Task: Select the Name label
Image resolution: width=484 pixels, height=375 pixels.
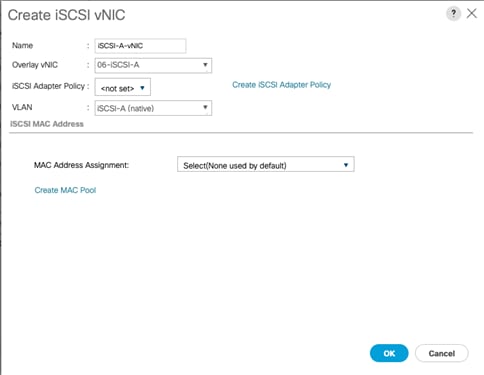Action: pyautogui.click(x=22, y=45)
